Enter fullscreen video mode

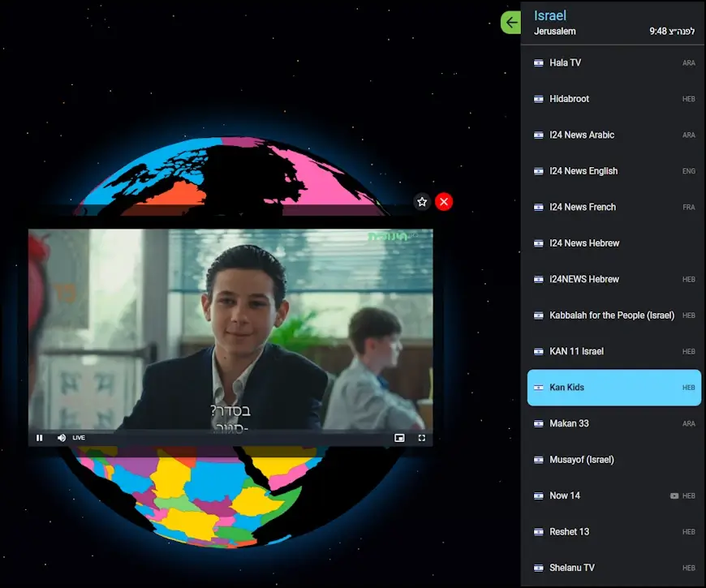(x=422, y=438)
